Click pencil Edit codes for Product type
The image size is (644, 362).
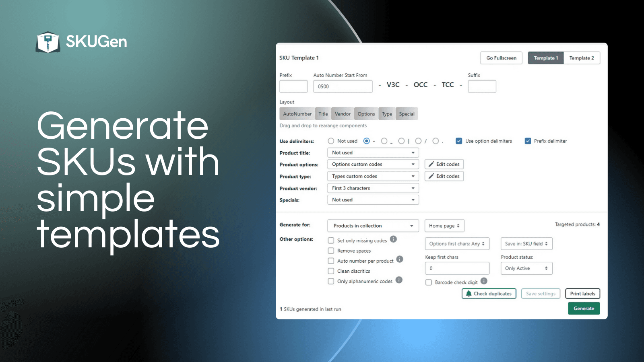click(444, 176)
